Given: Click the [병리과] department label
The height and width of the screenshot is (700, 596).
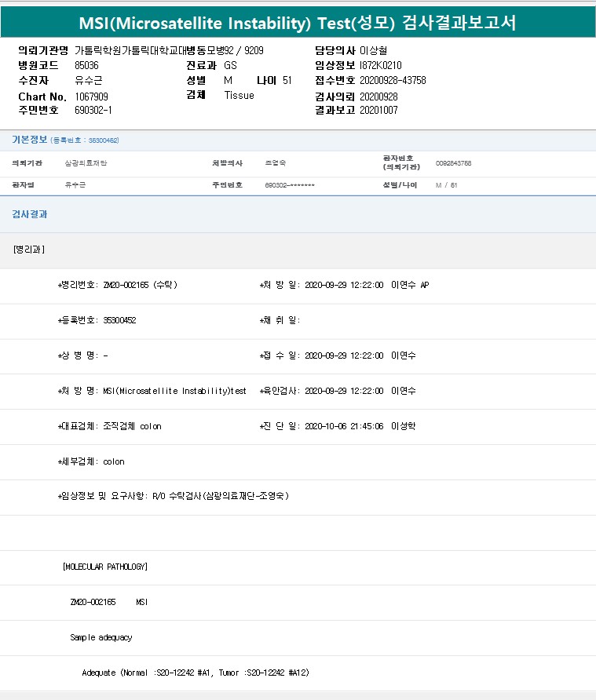Looking at the screenshot, I should click(29, 250).
